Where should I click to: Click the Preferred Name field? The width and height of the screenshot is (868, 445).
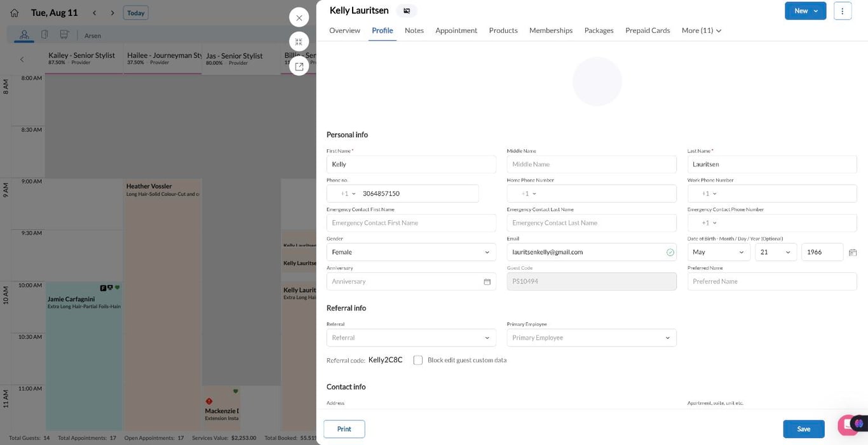click(x=772, y=281)
